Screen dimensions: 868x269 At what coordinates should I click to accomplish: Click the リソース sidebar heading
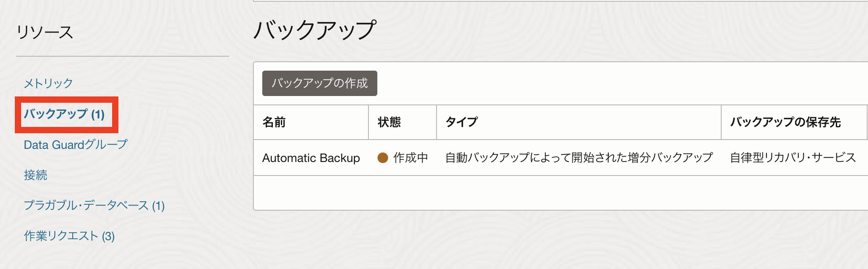45,33
